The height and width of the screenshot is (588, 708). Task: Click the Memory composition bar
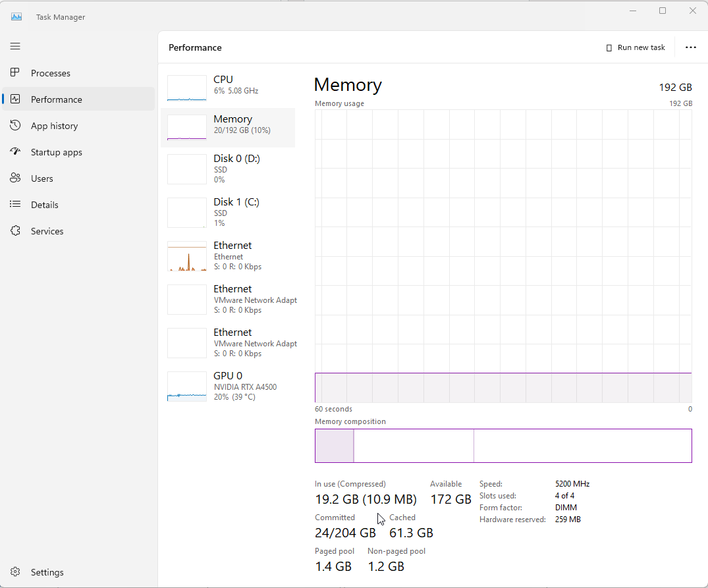click(504, 446)
